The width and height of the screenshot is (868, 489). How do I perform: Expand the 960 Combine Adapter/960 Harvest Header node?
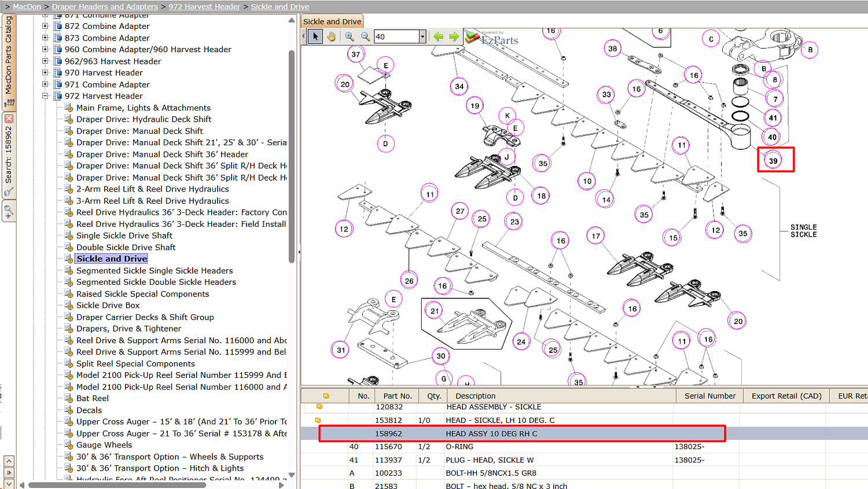coord(45,49)
